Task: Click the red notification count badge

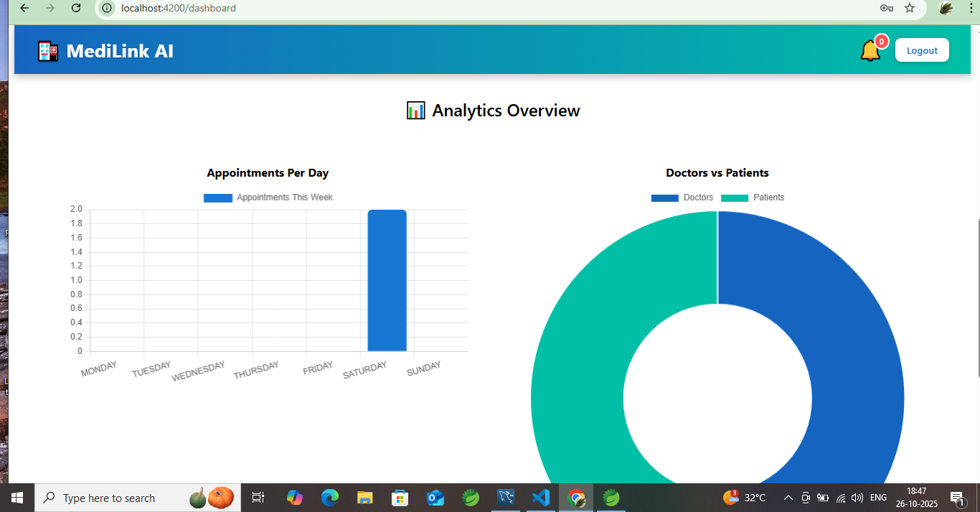Action: 882,42
